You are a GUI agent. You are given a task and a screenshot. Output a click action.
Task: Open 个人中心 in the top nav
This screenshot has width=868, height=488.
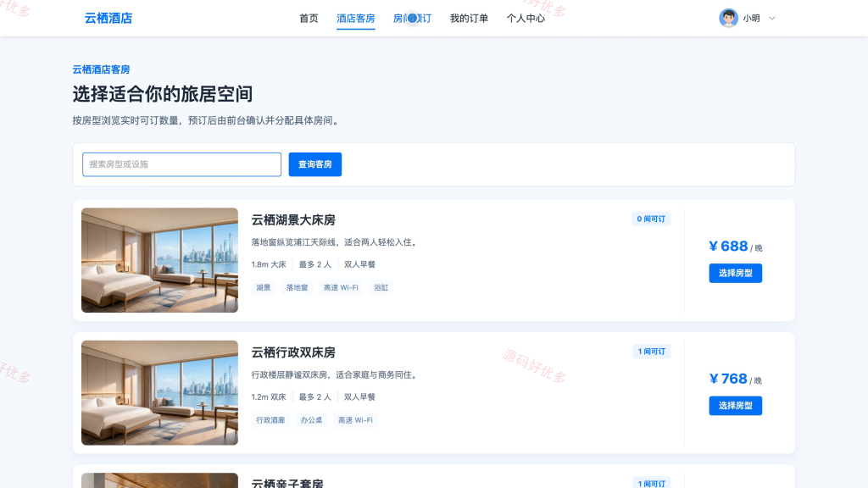point(526,19)
